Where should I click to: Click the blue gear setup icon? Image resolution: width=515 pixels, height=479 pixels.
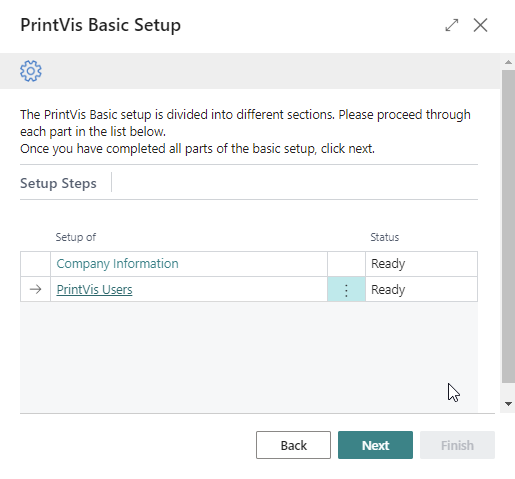[x=31, y=71]
